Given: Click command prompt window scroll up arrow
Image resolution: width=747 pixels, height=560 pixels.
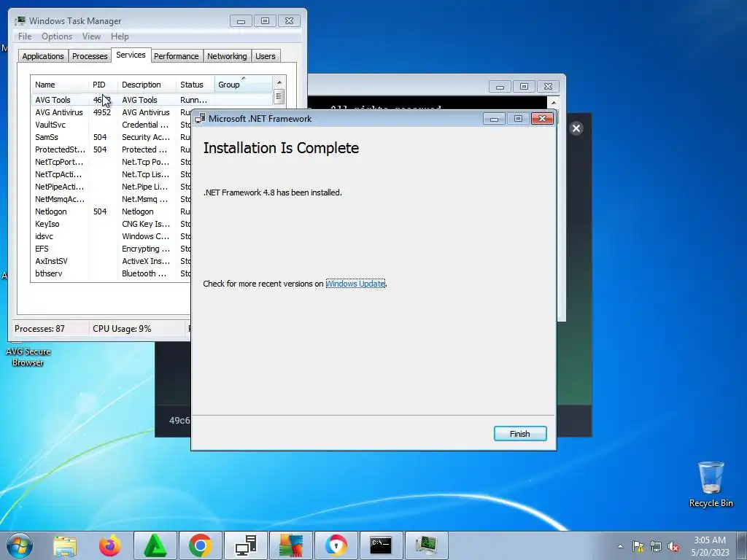Looking at the screenshot, I should point(553,102).
